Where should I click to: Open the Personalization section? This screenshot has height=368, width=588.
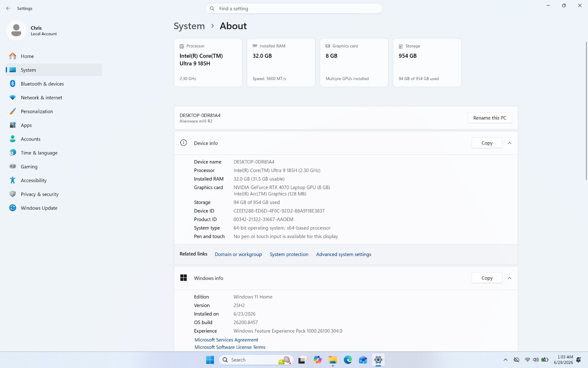pyautogui.click(x=54, y=111)
